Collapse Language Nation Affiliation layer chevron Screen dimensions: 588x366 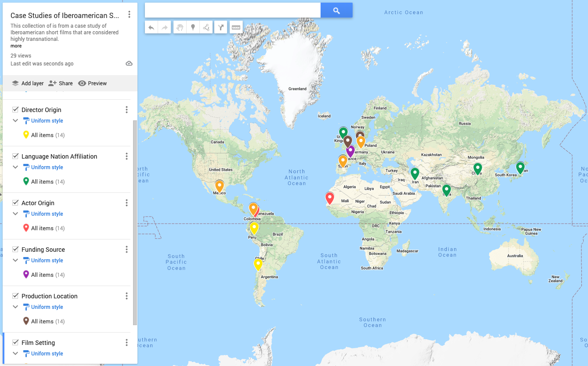tap(15, 167)
